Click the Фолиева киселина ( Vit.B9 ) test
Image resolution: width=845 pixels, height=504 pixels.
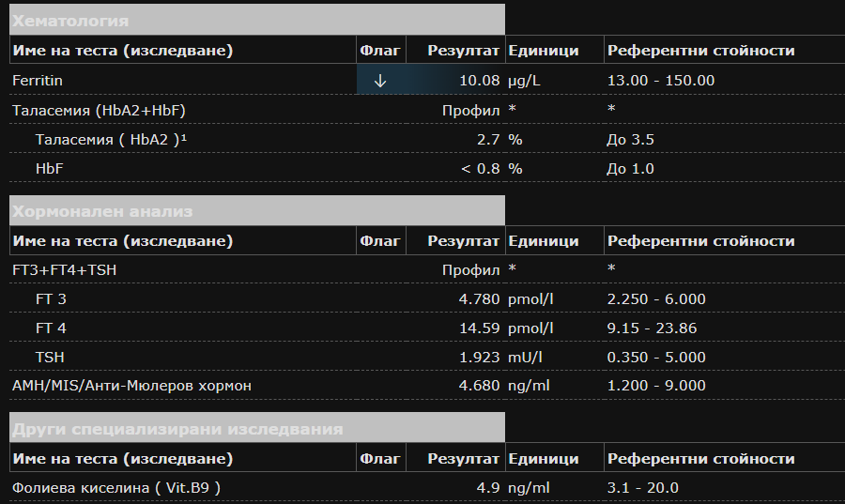(116, 488)
